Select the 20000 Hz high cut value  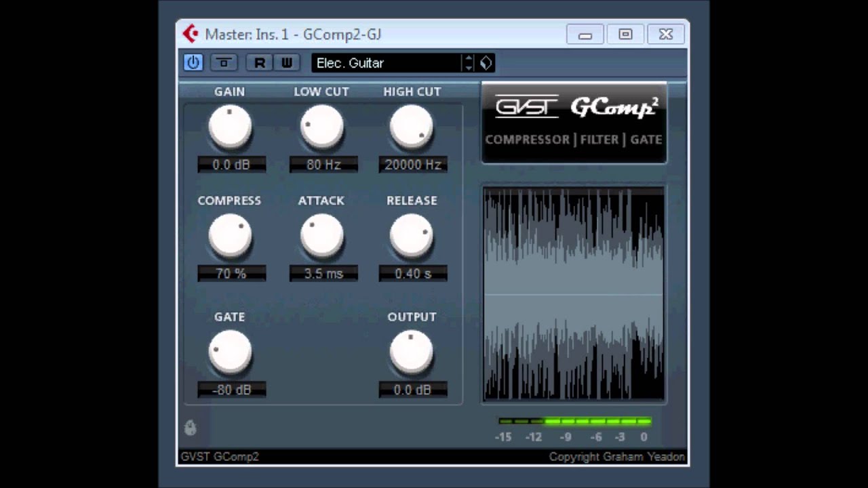pyautogui.click(x=413, y=165)
